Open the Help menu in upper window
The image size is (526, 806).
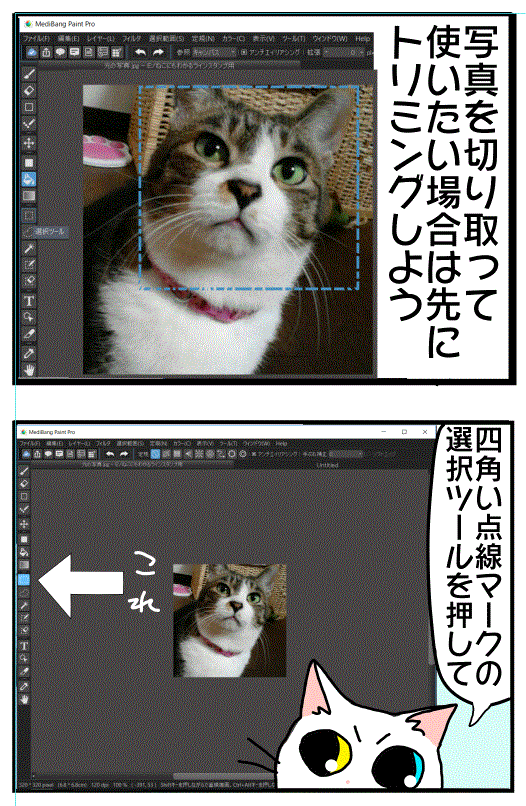pos(362,39)
